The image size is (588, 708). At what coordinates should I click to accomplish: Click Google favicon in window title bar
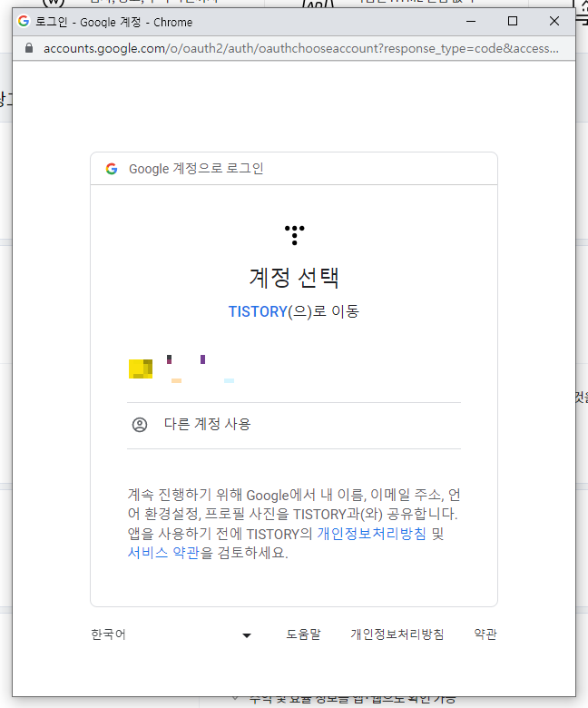point(24,21)
